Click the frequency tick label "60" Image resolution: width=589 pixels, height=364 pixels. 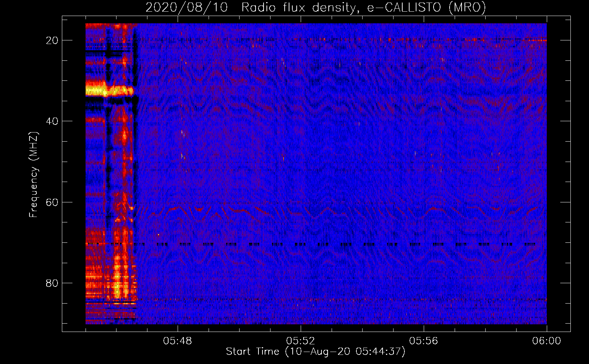pyautogui.click(x=52, y=202)
